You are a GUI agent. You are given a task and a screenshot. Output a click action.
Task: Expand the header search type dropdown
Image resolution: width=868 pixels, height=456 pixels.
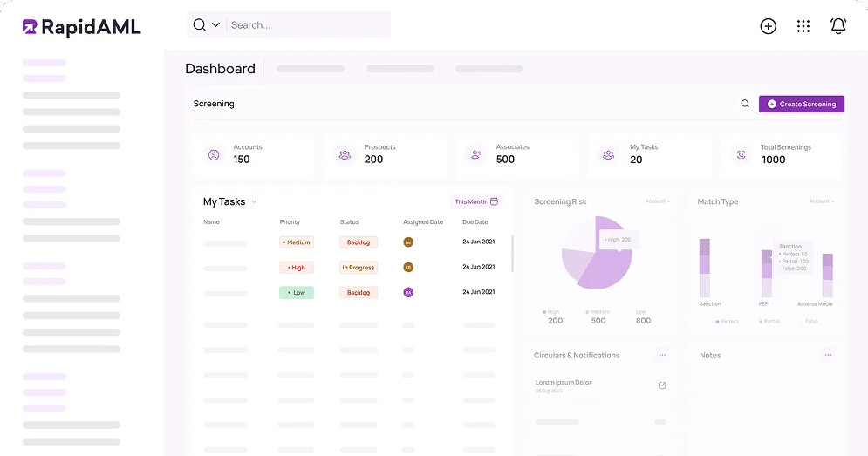pos(215,25)
